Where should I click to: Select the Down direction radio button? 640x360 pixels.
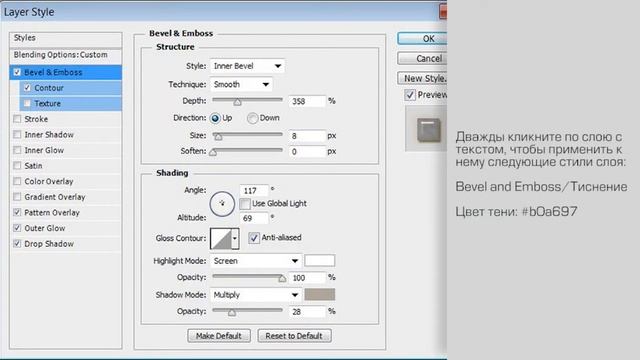pyautogui.click(x=252, y=118)
